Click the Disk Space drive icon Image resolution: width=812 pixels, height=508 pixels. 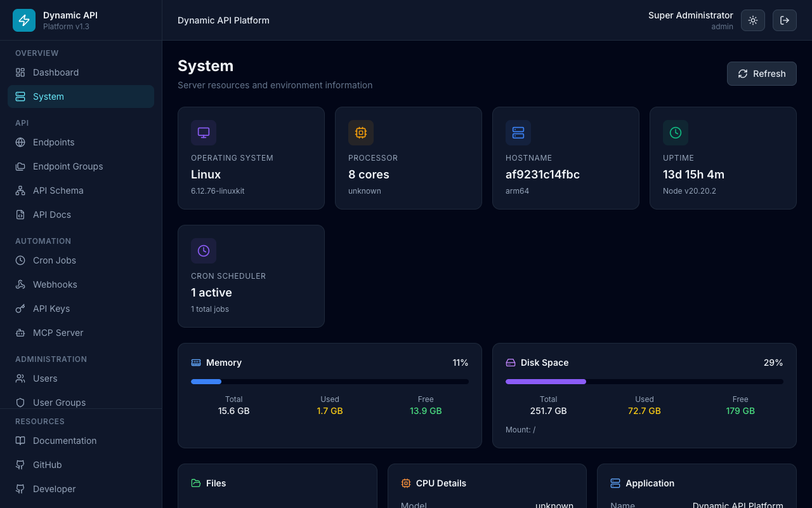coord(511,363)
